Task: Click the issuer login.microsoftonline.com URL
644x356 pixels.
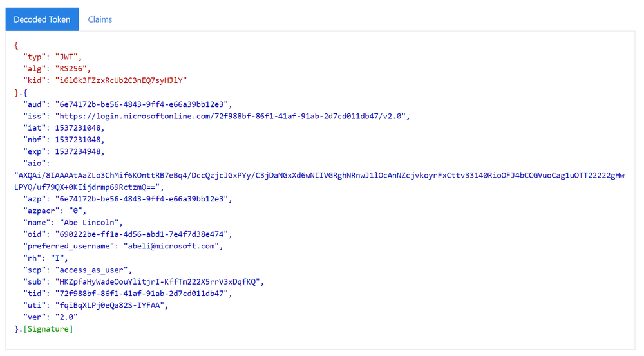Action: click(232, 116)
